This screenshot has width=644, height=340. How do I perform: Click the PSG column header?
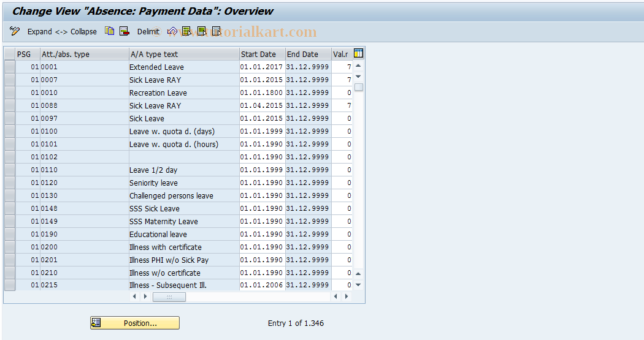coord(28,54)
